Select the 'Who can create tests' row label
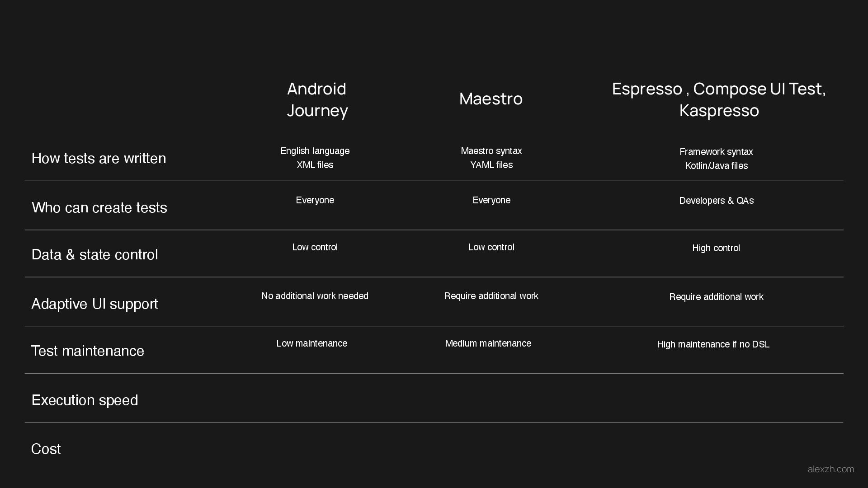The image size is (868, 488). click(x=99, y=207)
